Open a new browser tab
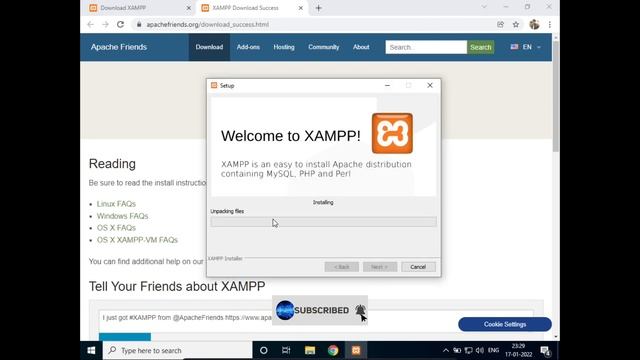Image resolution: width=640 pixels, height=360 pixels. [x=319, y=8]
